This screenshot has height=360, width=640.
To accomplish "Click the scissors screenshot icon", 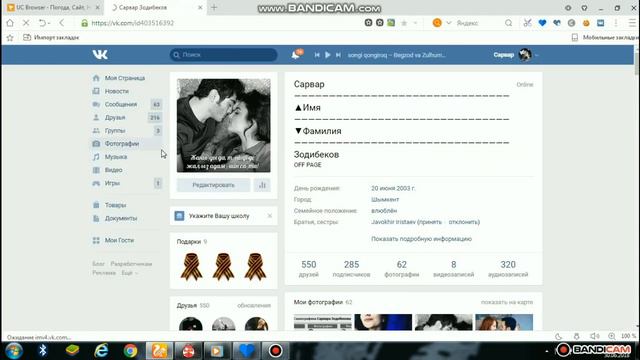I will click(x=527, y=23).
